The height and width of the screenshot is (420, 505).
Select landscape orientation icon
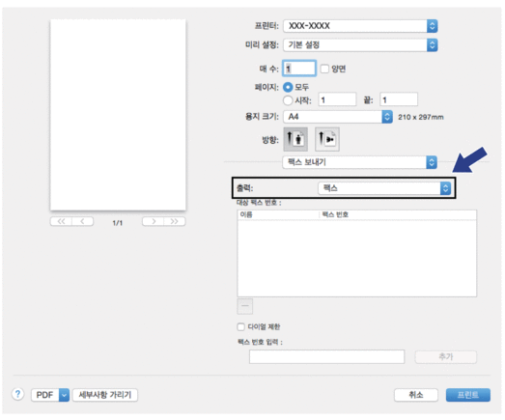pos(327,139)
